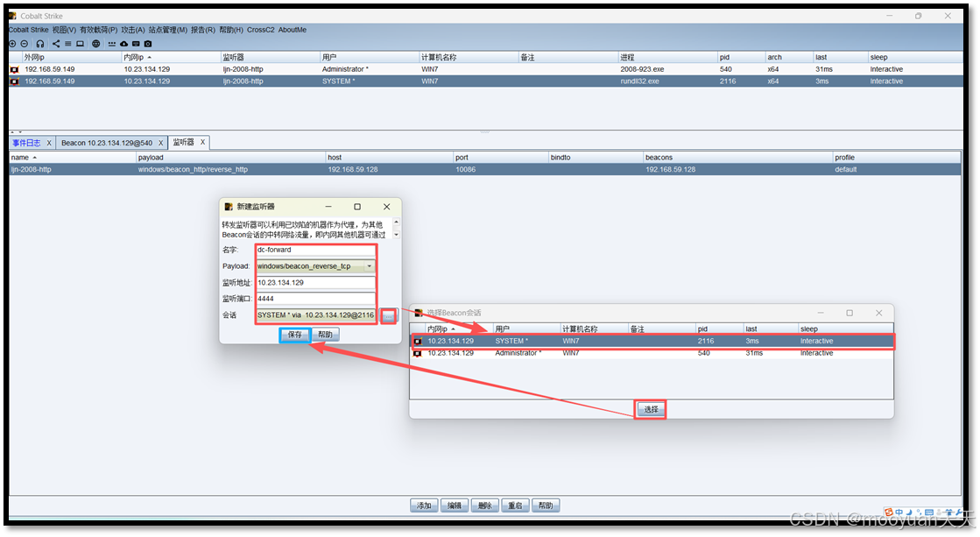Sort listeners table by name column header
This screenshot has height=537, width=980.
73,158
